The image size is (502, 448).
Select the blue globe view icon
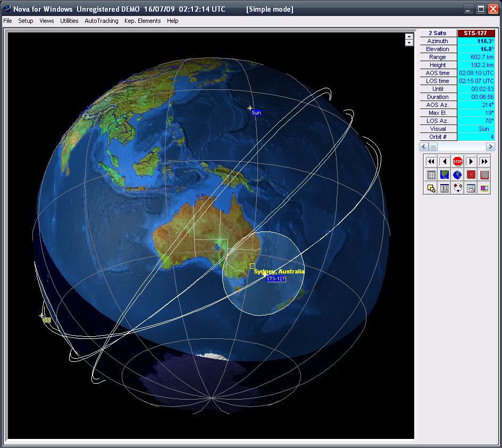pos(457,175)
